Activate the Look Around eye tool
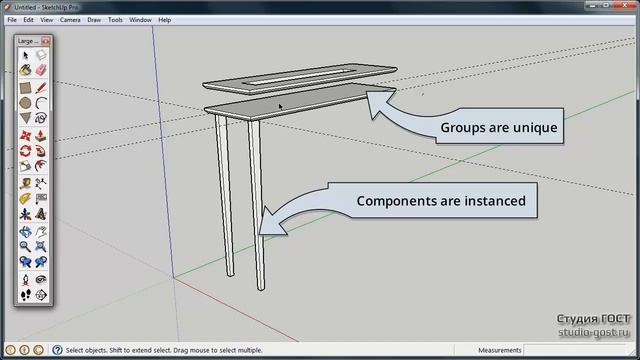 [41, 280]
